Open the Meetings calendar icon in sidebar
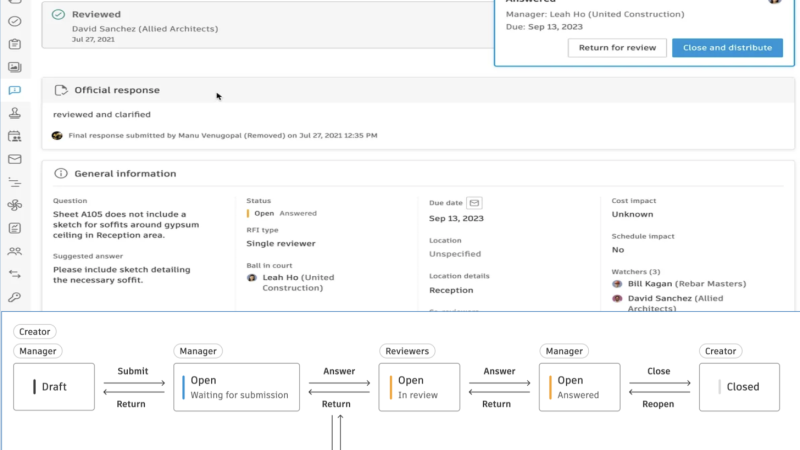Screen dimensions: 800x450 (x=14, y=136)
